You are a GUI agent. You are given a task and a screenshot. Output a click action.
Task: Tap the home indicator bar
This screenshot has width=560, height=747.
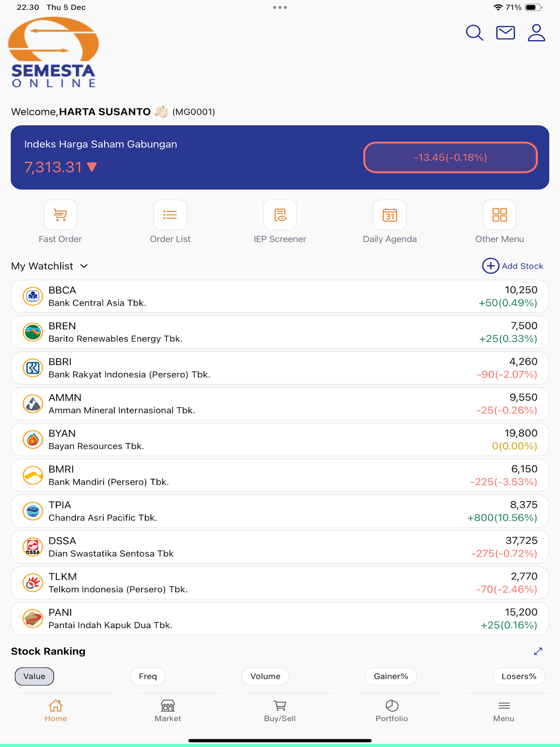point(280,740)
